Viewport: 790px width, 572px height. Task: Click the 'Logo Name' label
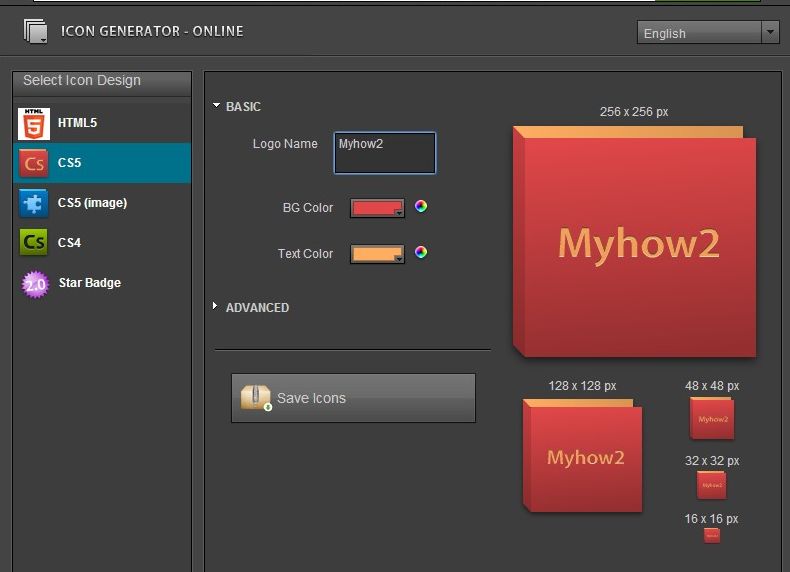click(285, 144)
